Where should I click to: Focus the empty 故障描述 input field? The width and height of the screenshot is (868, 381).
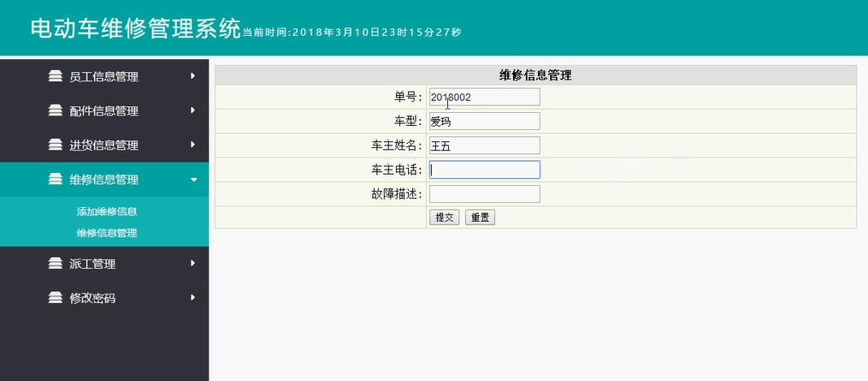click(484, 194)
